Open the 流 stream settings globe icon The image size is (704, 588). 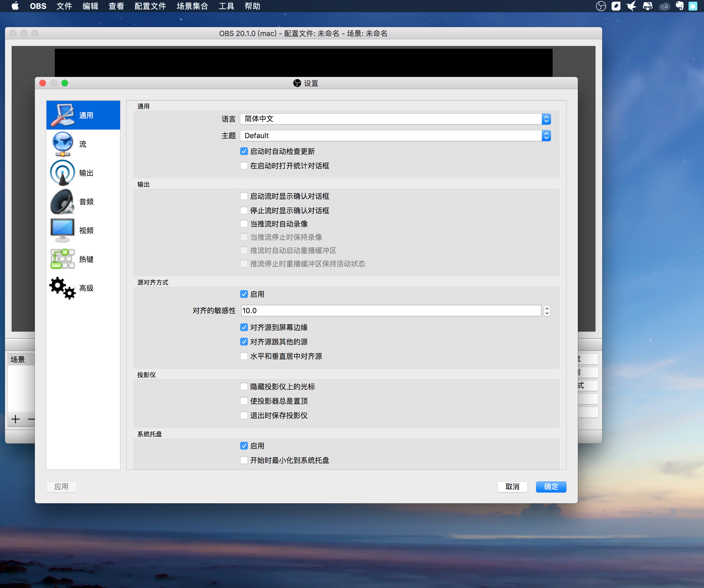(x=63, y=144)
